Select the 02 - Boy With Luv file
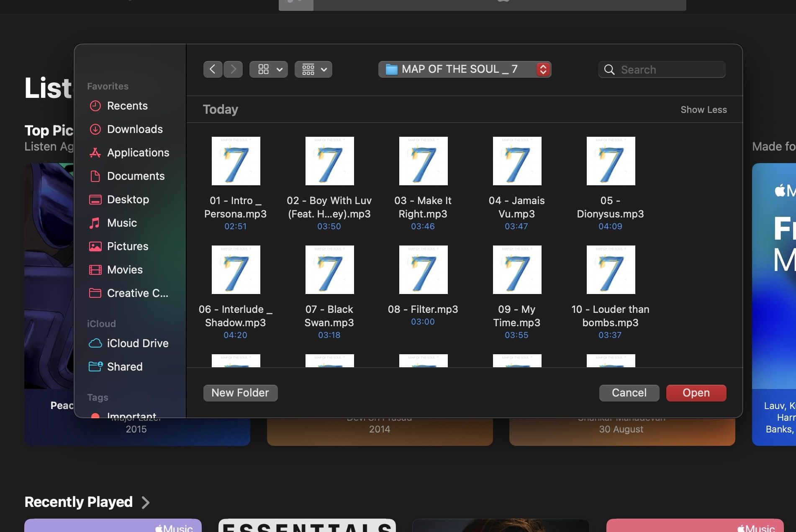The image size is (796, 532). point(329,161)
